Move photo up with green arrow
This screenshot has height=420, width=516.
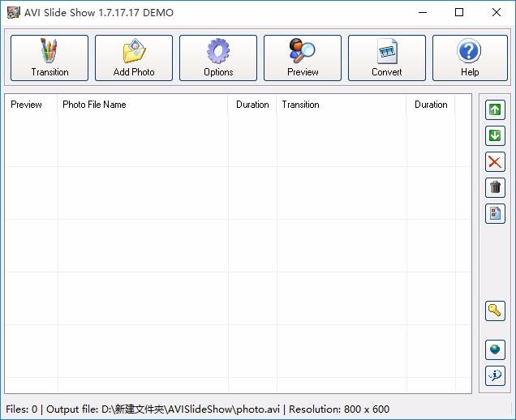[495, 109]
